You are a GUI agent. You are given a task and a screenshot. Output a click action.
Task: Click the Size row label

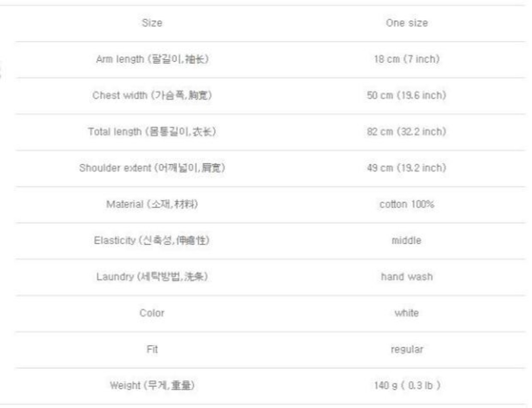tap(152, 23)
